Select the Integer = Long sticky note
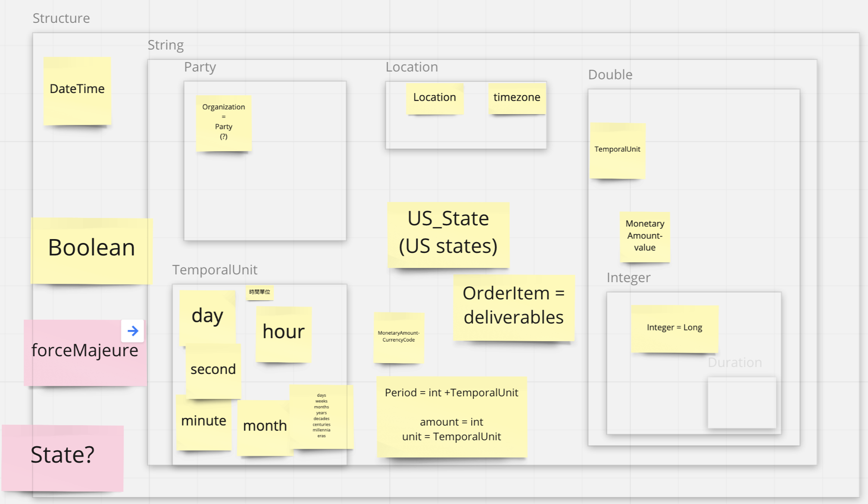 pyautogui.click(x=674, y=328)
